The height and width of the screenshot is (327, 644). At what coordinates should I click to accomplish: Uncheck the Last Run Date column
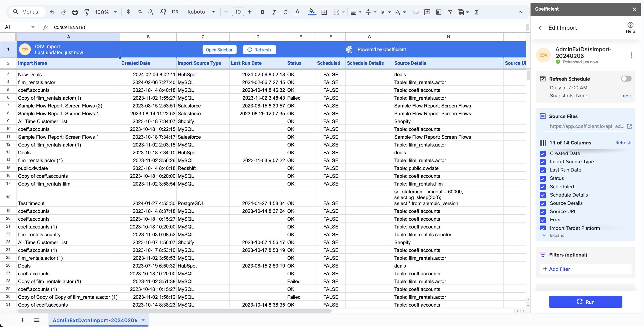[542, 170]
